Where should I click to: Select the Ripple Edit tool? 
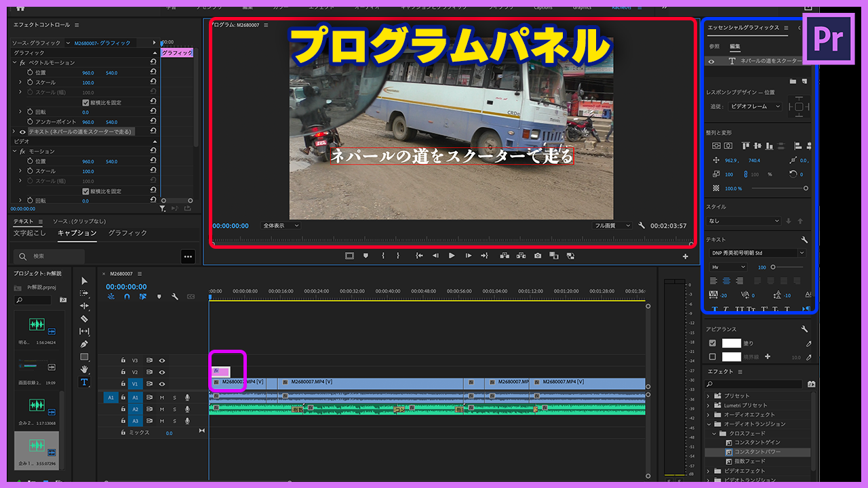tap(84, 306)
